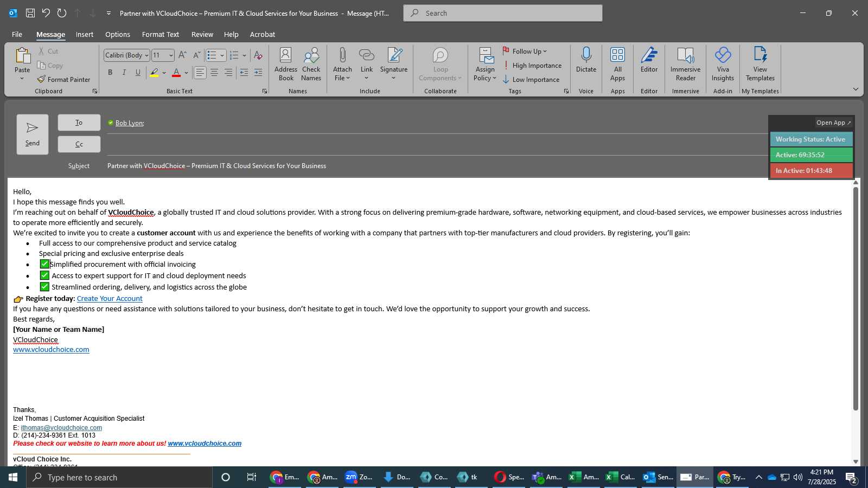Click the Save icon in title bar
The image size is (868, 488).
30,13
